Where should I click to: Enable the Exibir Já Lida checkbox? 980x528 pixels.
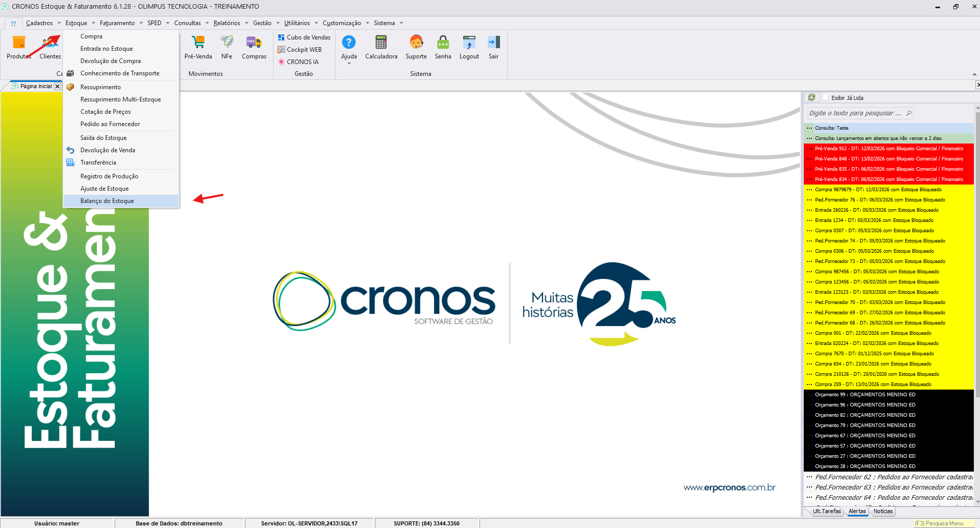825,97
